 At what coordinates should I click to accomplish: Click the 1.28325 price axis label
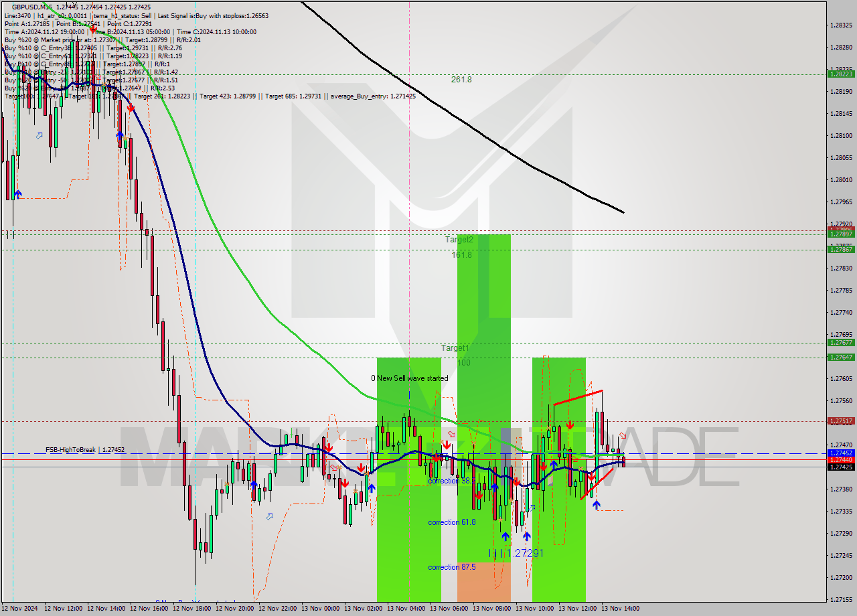(841, 25)
